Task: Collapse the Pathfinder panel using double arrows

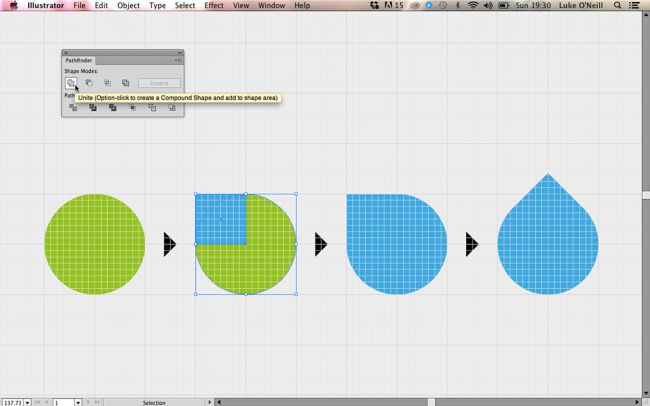Action: coord(178,52)
